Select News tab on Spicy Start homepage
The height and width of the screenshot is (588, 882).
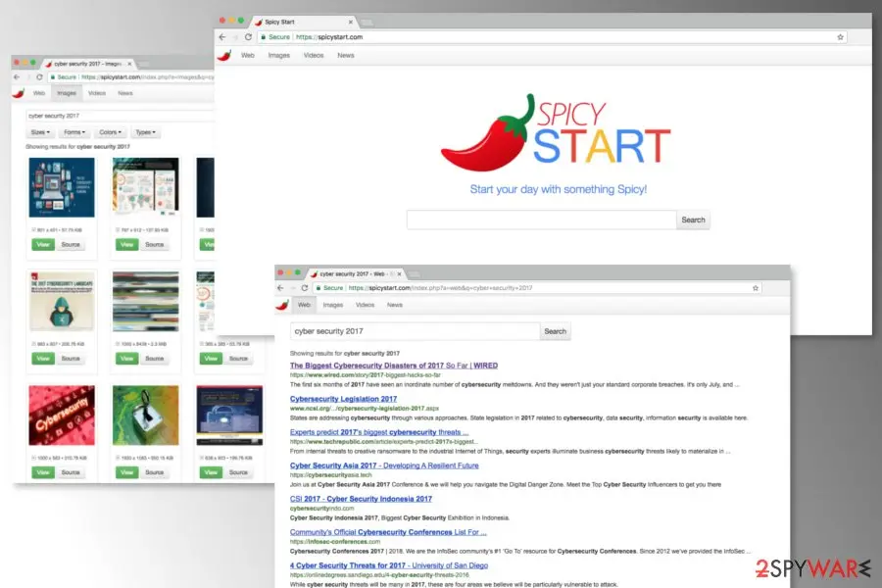coord(346,55)
